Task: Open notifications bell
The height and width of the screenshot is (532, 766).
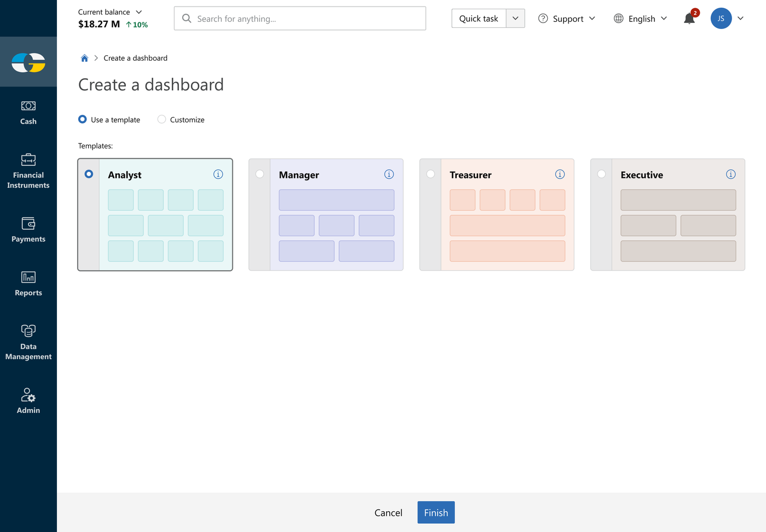Action: click(689, 19)
